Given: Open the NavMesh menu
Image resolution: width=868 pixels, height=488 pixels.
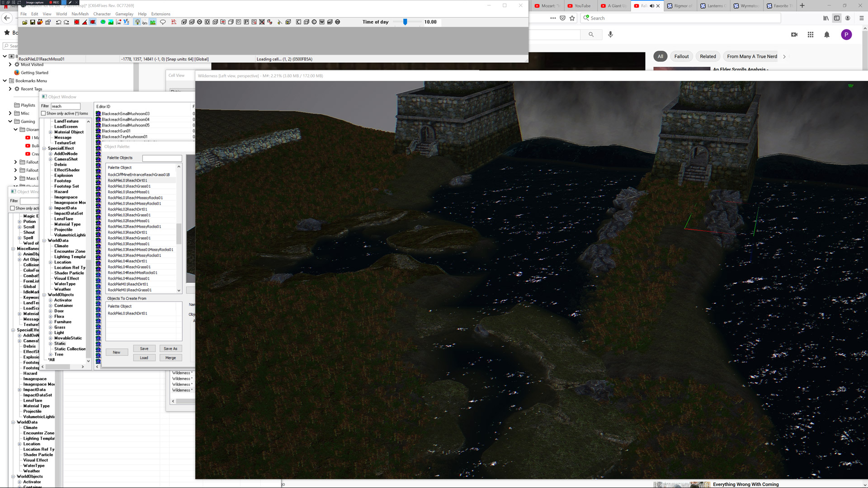Looking at the screenshot, I should pyautogui.click(x=80, y=14).
